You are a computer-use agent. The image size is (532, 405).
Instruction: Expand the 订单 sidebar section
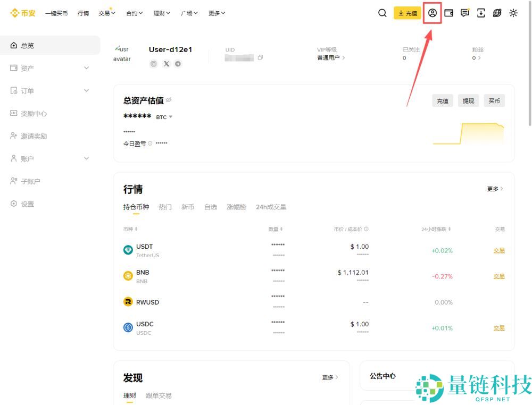(86, 91)
